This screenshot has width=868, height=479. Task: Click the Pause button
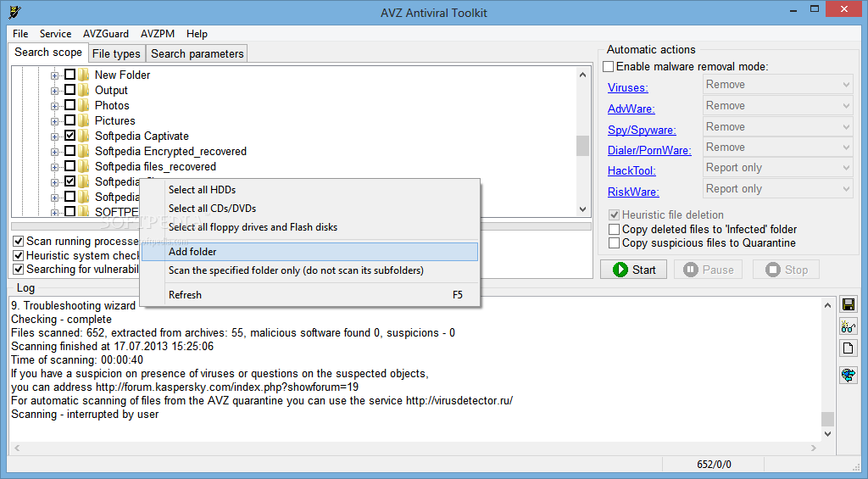click(708, 270)
